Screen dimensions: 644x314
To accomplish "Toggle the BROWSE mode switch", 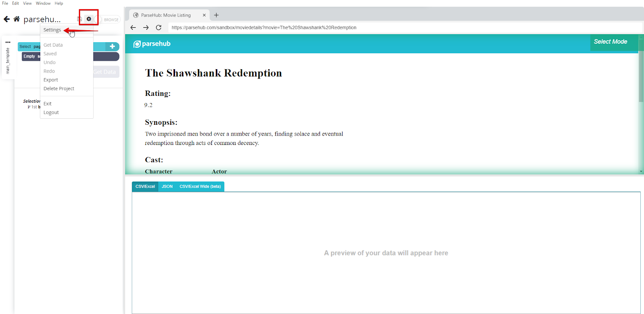I will pyautogui.click(x=107, y=19).
